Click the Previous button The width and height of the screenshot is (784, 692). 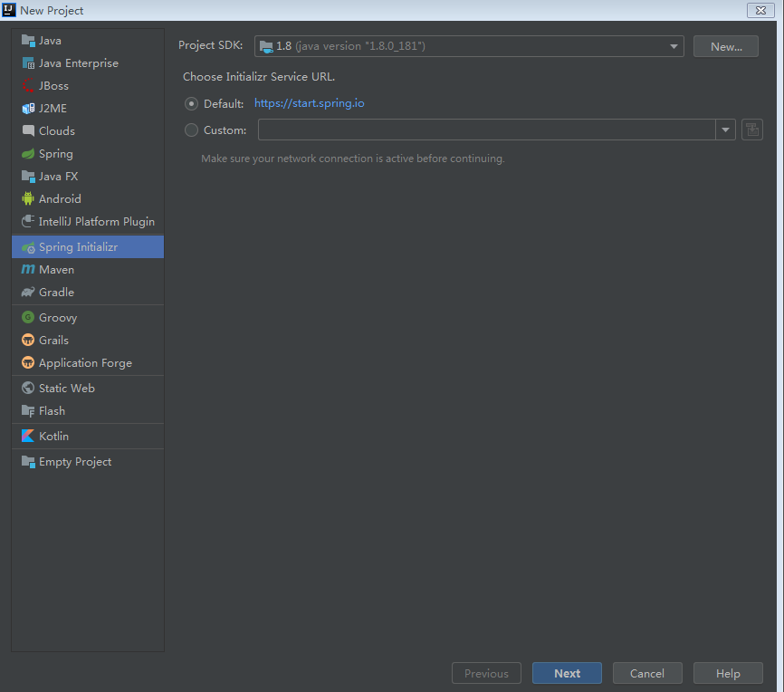pyautogui.click(x=486, y=674)
